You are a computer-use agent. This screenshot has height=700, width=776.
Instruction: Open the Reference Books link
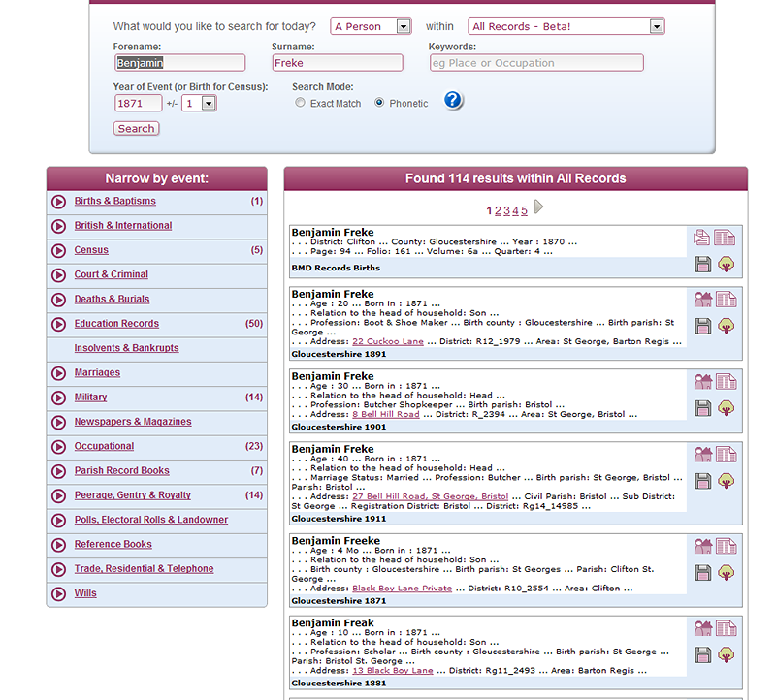(x=113, y=544)
